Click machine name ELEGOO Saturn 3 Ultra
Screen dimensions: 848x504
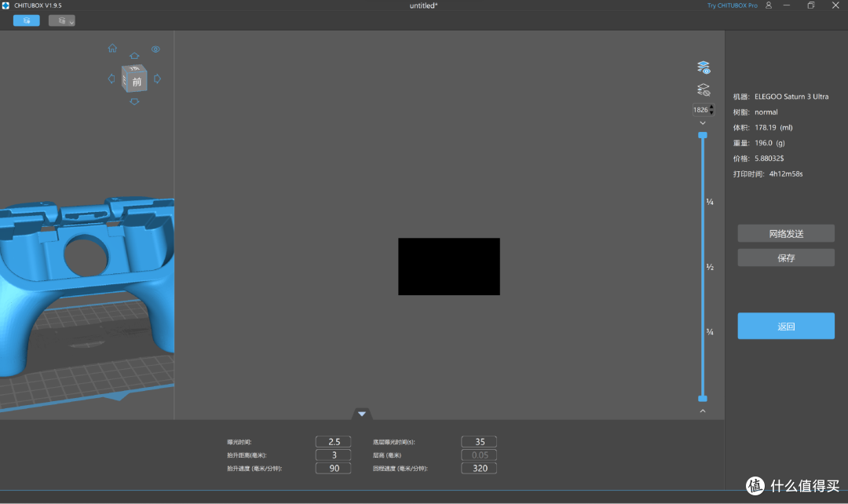coord(791,97)
